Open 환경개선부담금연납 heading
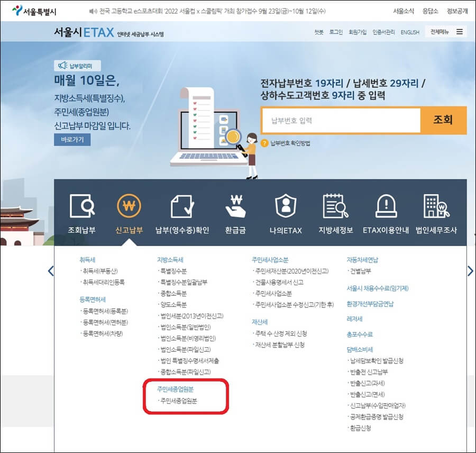The width and height of the screenshot is (476, 453). pos(370,304)
